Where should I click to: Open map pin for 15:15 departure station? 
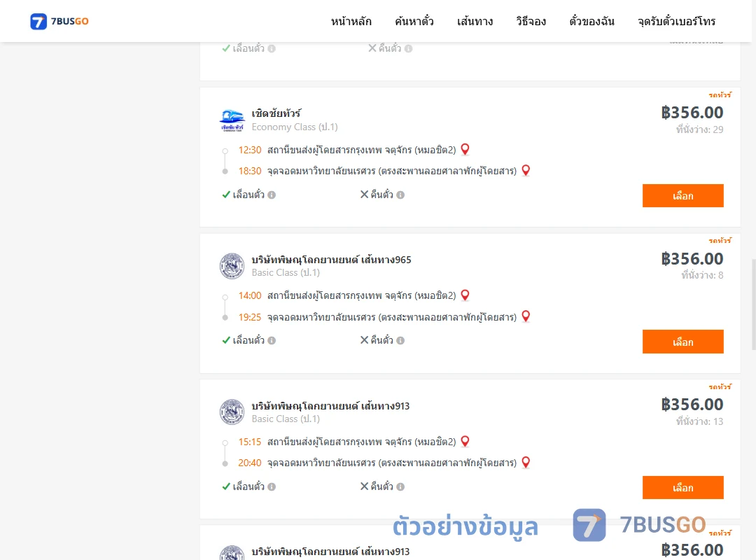click(x=465, y=441)
